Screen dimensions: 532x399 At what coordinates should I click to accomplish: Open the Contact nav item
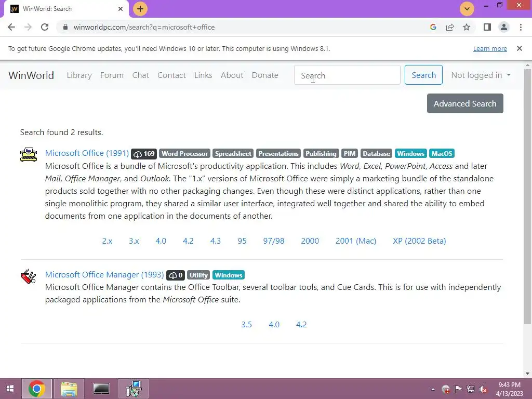click(x=171, y=75)
